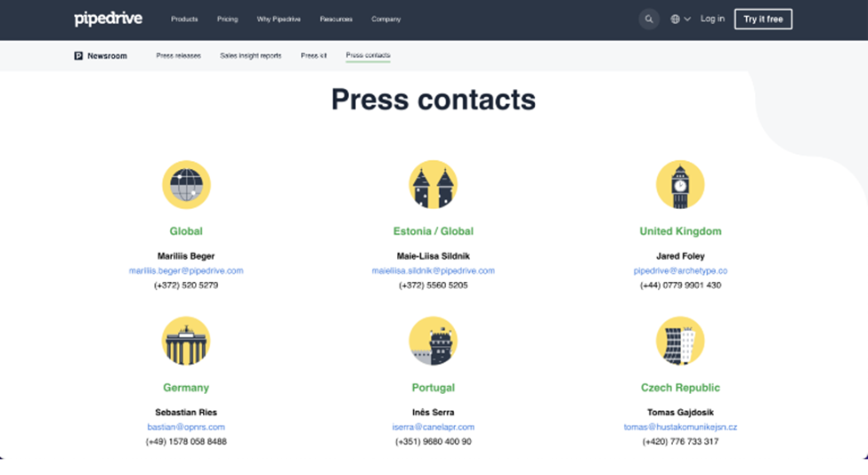This screenshot has width=868, height=475.
Task: Click the Czech Republic heading
Action: click(x=680, y=388)
